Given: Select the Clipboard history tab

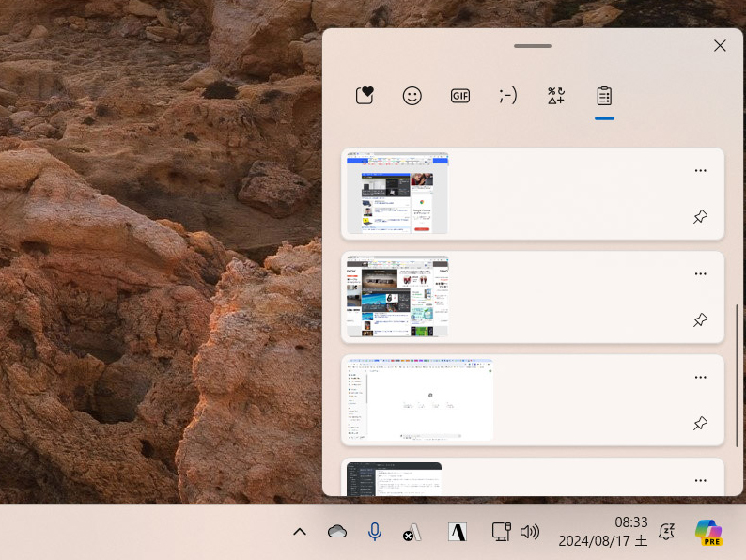Looking at the screenshot, I should [x=604, y=96].
